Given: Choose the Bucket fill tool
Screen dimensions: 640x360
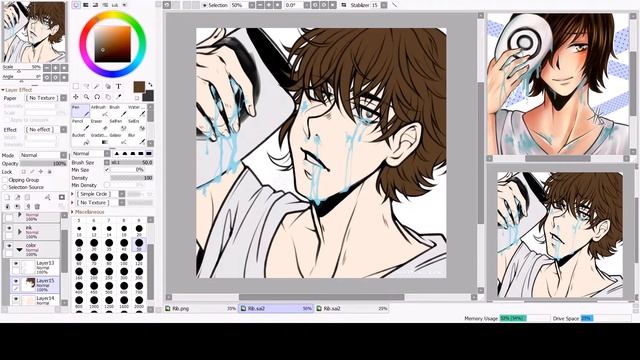Looking at the screenshot, I should [x=80, y=139].
